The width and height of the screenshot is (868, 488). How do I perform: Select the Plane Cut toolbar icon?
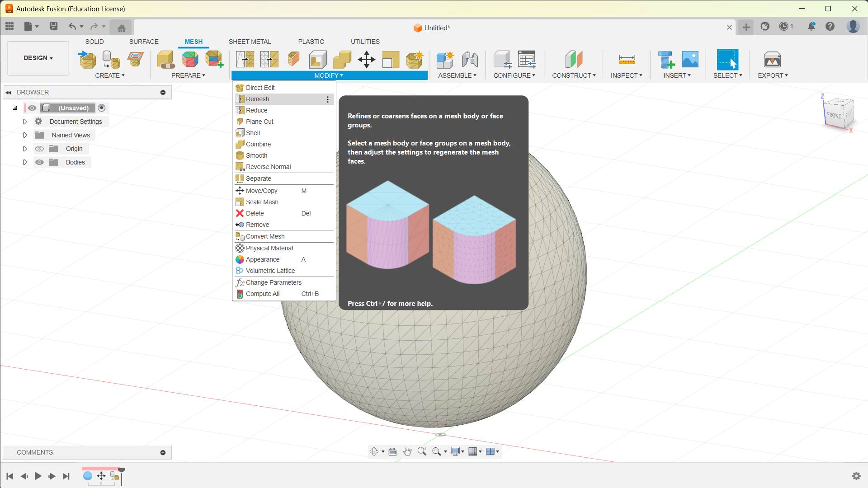click(x=293, y=59)
